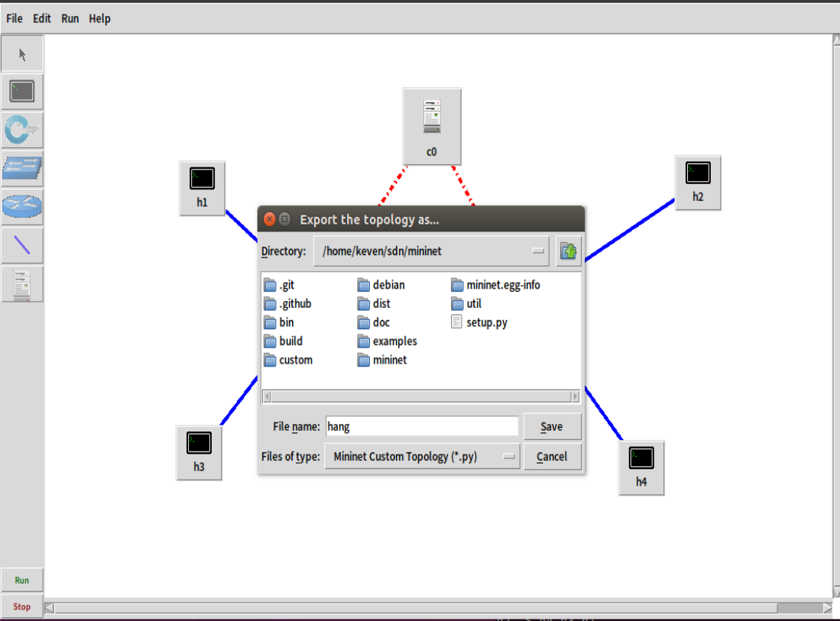Click the Save button
The image size is (840, 621).
pos(552,427)
